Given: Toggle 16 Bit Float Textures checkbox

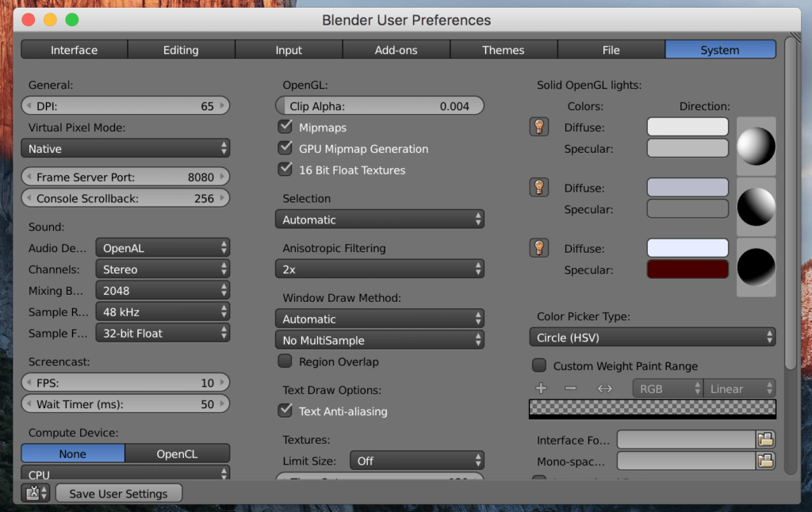Looking at the screenshot, I should pos(285,169).
